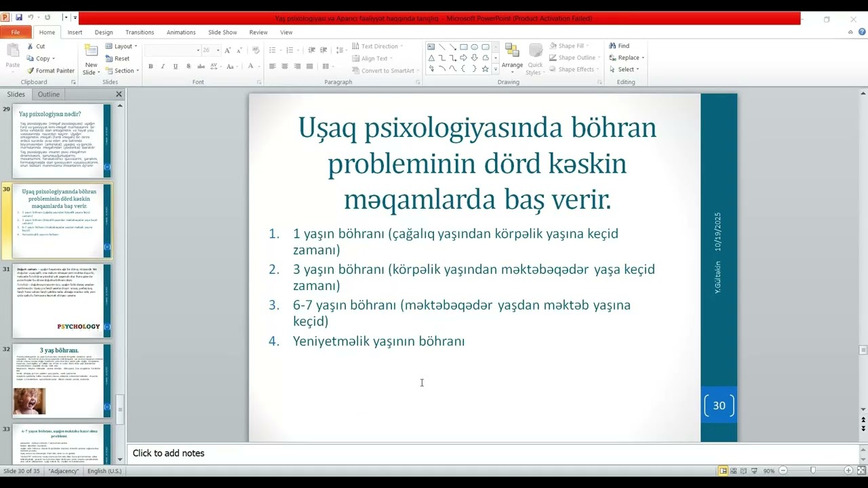Align text right
868x488 pixels.
click(297, 66)
